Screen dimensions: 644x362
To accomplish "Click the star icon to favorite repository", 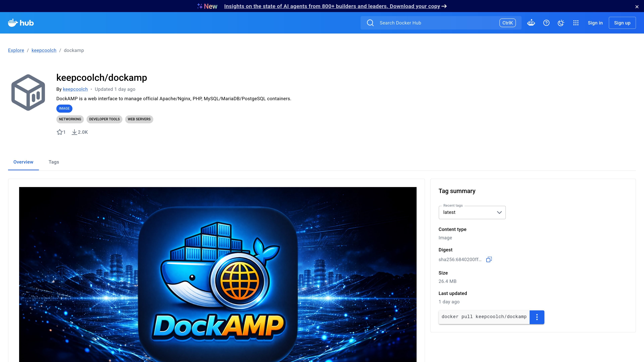I will pyautogui.click(x=60, y=132).
